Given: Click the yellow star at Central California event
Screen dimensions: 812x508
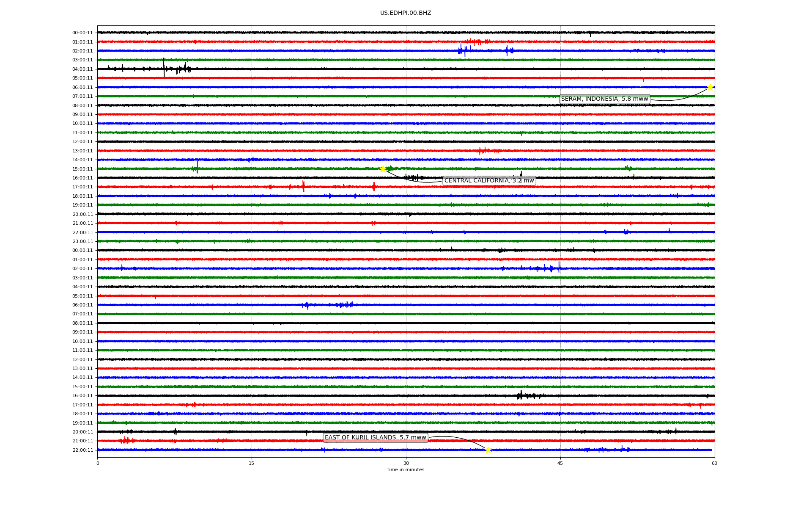Looking at the screenshot, I should tap(383, 169).
